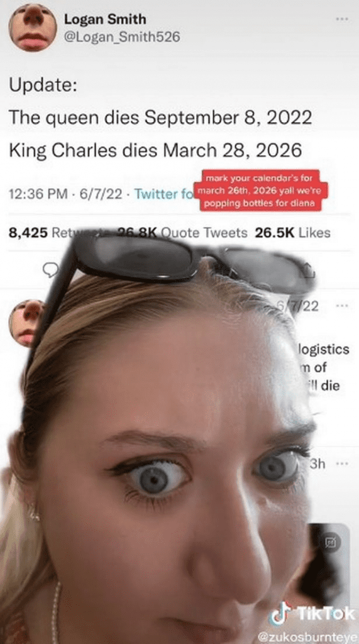The image size is (359, 644).
Task: Open more options dots next to 6/7/22 reply
Action: pos(341,306)
